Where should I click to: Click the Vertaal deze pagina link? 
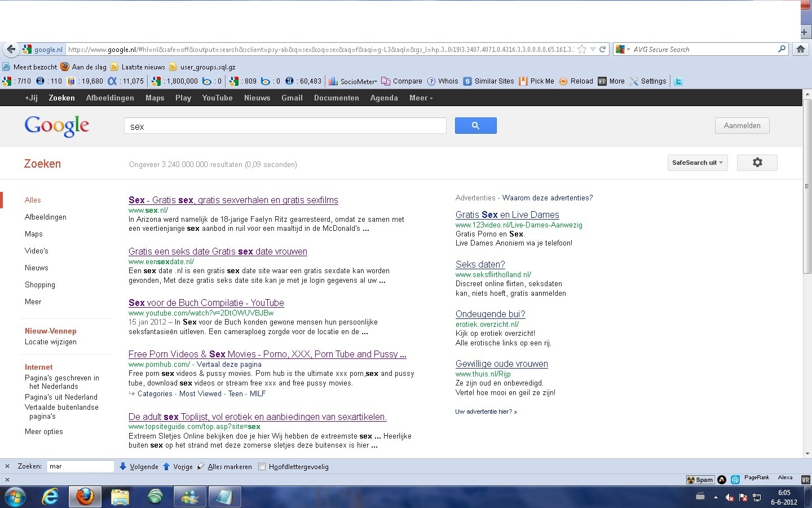(x=230, y=364)
